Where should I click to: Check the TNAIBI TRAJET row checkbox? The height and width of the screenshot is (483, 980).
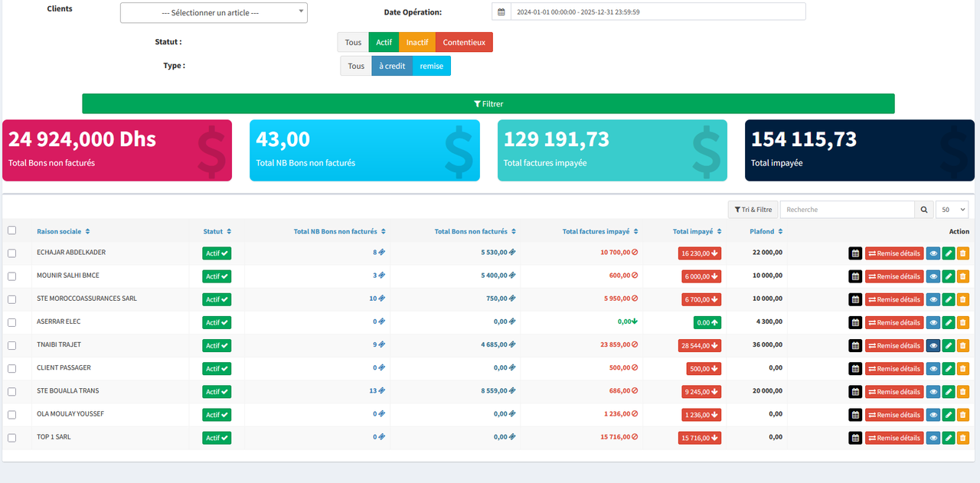click(11, 345)
